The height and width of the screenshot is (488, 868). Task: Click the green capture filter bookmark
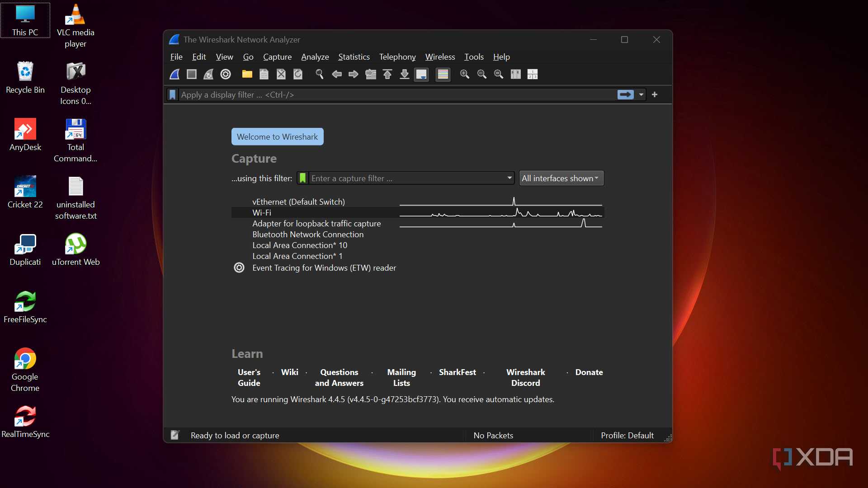(x=302, y=178)
